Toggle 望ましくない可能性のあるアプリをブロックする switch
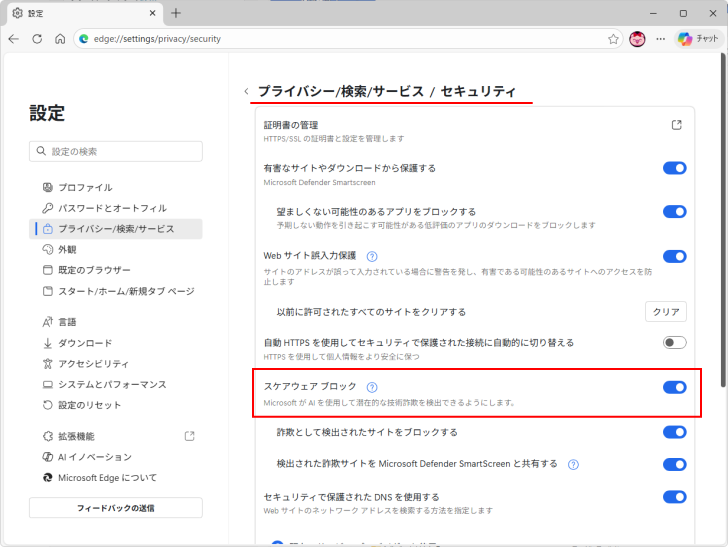 675,212
